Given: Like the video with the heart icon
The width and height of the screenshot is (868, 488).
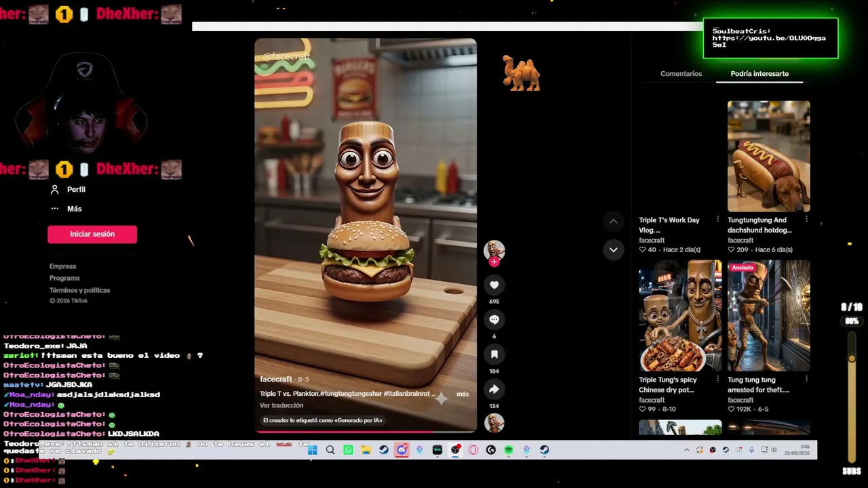Looking at the screenshot, I should [x=494, y=285].
